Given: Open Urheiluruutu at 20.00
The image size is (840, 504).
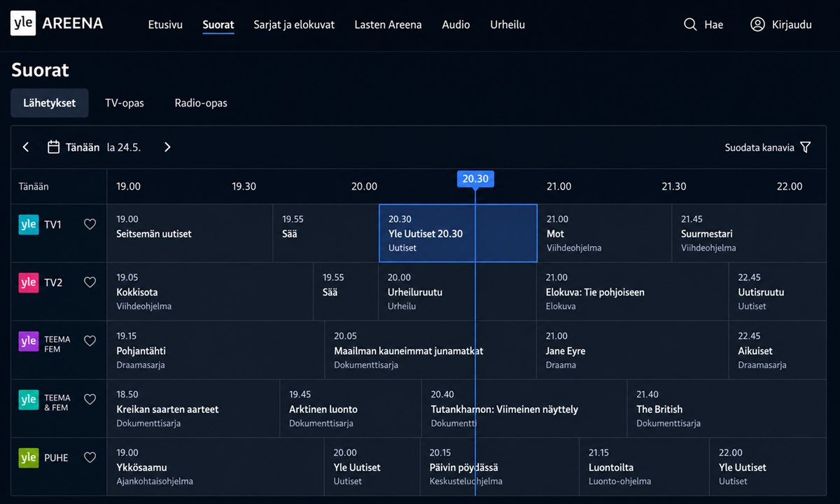Looking at the screenshot, I should tap(458, 292).
